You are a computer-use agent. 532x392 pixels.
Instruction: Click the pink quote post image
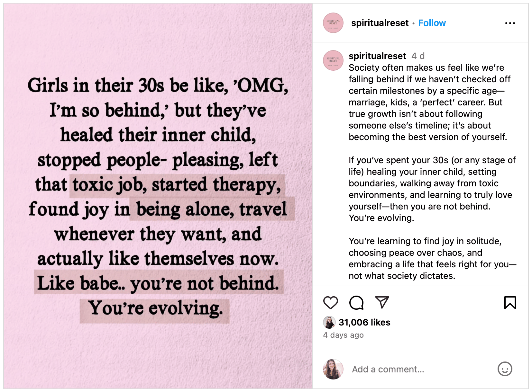tap(158, 196)
